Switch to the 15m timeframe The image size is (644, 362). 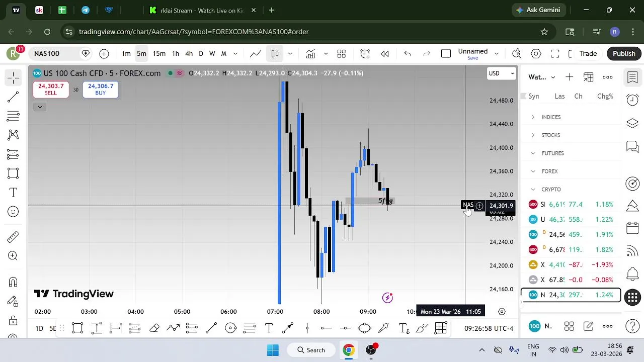[159, 54]
